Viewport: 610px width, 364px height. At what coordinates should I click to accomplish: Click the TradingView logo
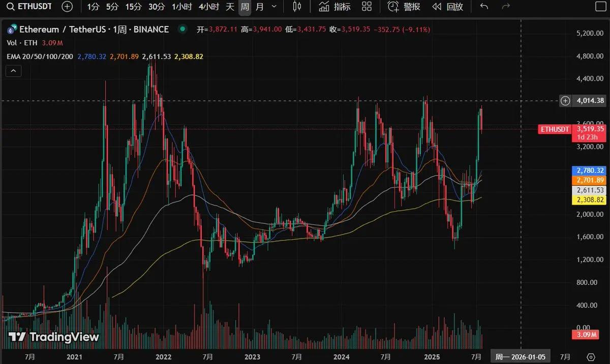pyautogui.click(x=54, y=337)
